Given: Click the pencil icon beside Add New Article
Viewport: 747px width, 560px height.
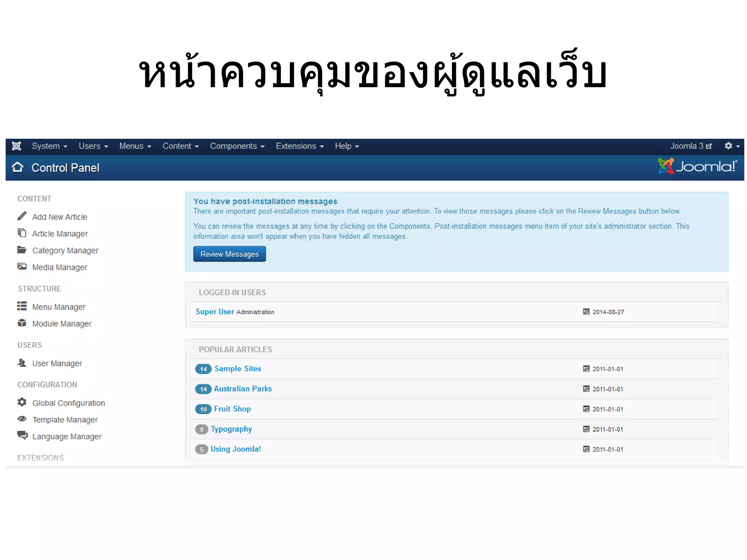Looking at the screenshot, I should click(x=22, y=216).
